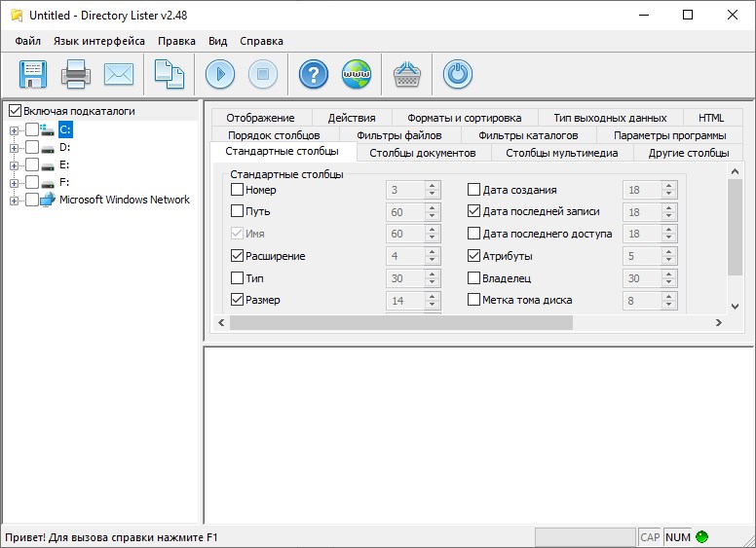Expand the Microsoft Windows Network node

coord(15,201)
